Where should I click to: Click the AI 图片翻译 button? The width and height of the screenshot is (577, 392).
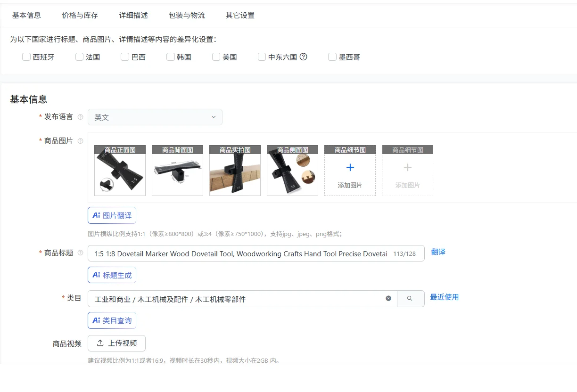(112, 215)
